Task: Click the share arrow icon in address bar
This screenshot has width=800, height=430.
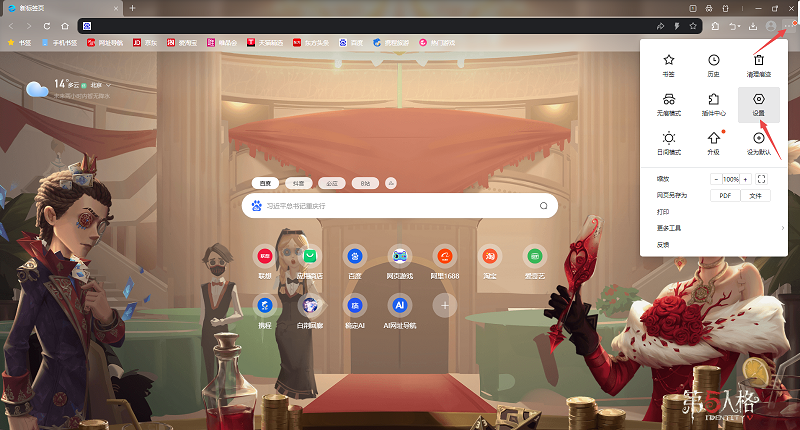Action: pyautogui.click(x=661, y=26)
